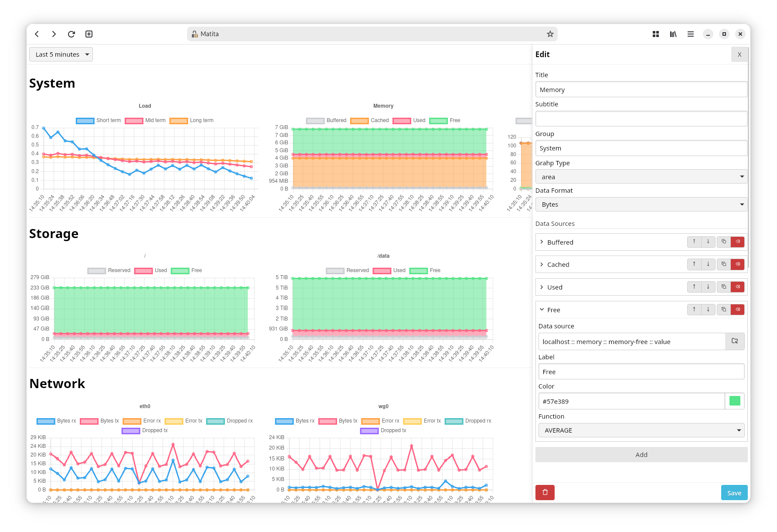Open the browser hamburger menu

tap(691, 34)
